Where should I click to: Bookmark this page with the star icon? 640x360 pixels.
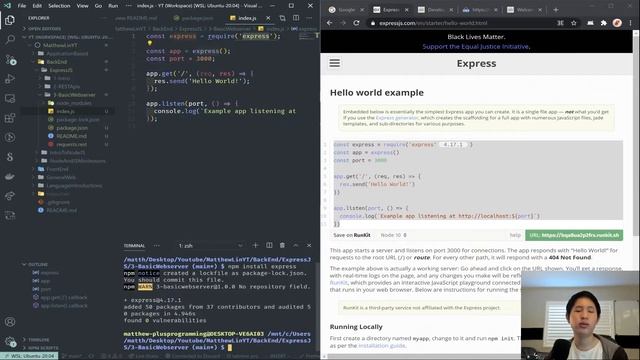click(x=573, y=23)
